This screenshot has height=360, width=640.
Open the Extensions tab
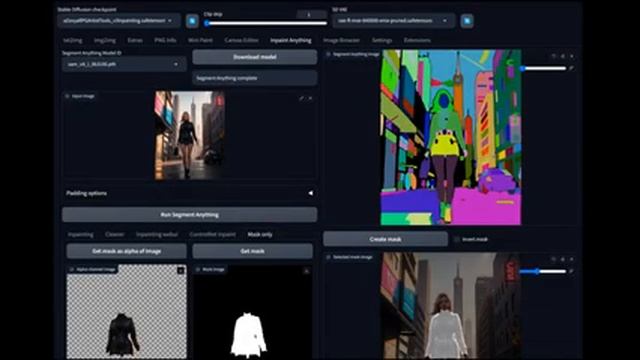pyautogui.click(x=417, y=40)
